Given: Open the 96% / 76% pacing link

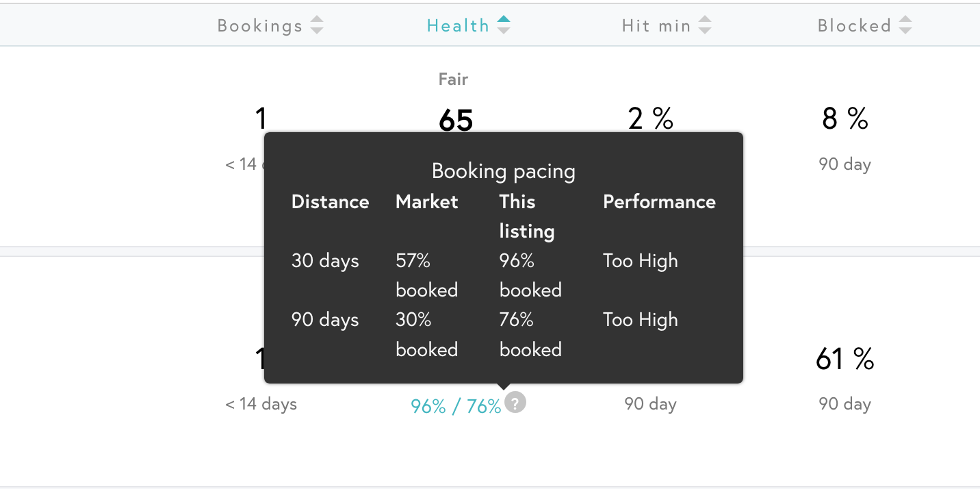Looking at the screenshot, I should click(456, 406).
